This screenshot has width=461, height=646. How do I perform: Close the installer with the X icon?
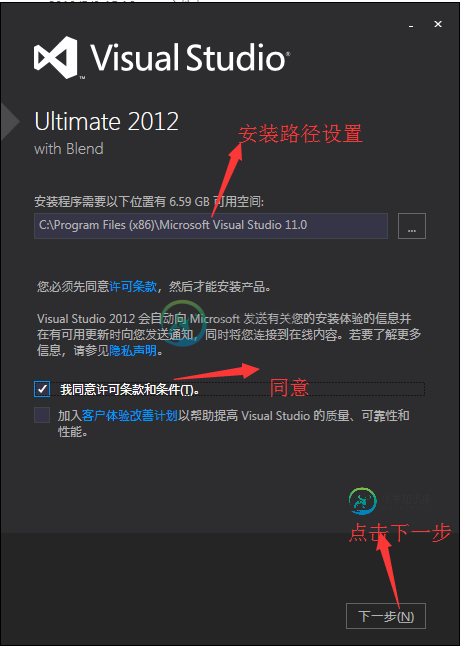click(438, 24)
